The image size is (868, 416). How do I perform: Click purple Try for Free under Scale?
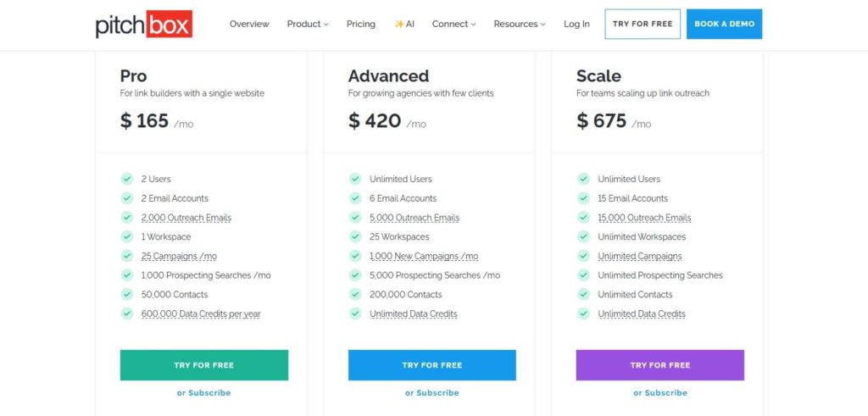click(x=659, y=365)
